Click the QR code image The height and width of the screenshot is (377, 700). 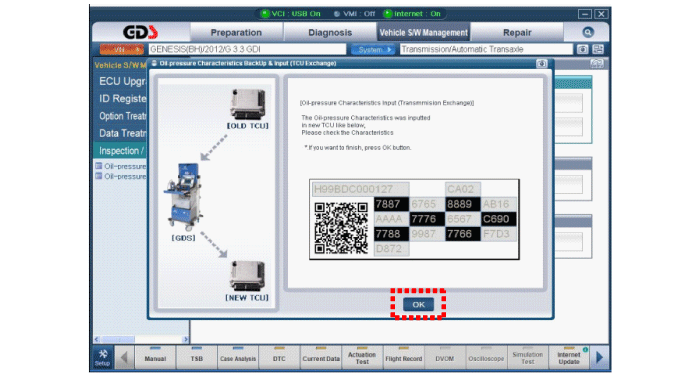341,227
